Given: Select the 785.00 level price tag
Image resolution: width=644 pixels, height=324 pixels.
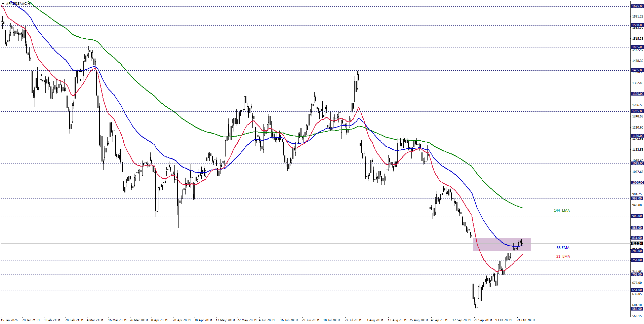Looking at the screenshot, I should [637, 251].
